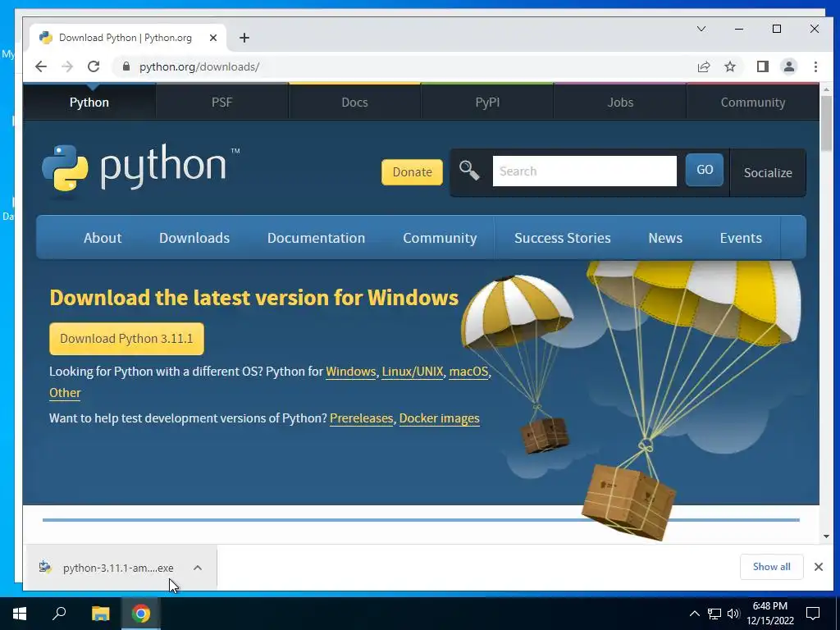
Task: Open the Chrome profile avatar
Action: 789,66
